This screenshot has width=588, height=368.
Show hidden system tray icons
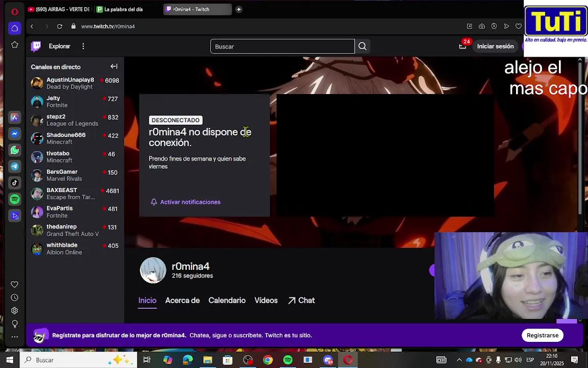pos(459,360)
